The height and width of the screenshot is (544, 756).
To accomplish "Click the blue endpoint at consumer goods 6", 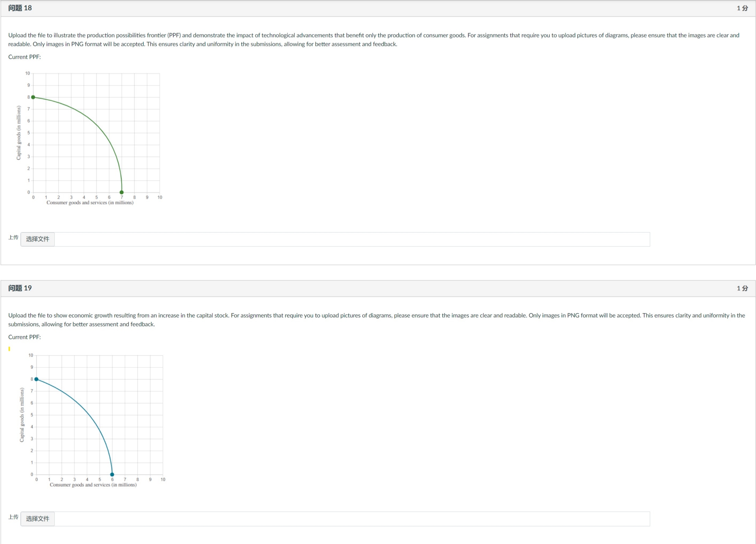I will click(112, 474).
